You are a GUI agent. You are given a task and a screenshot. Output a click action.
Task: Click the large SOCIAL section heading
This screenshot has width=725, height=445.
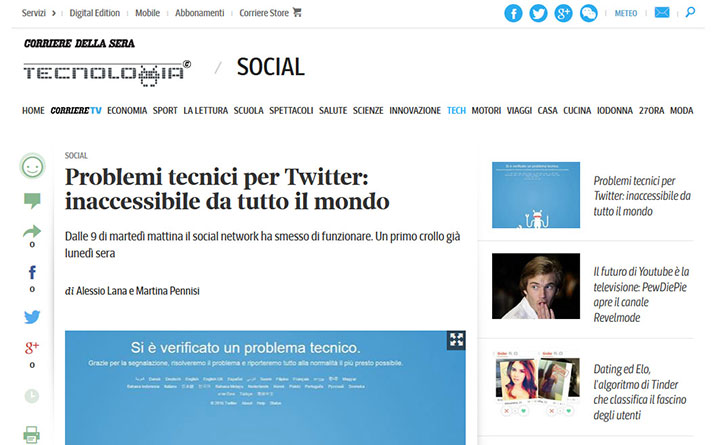pos(270,67)
